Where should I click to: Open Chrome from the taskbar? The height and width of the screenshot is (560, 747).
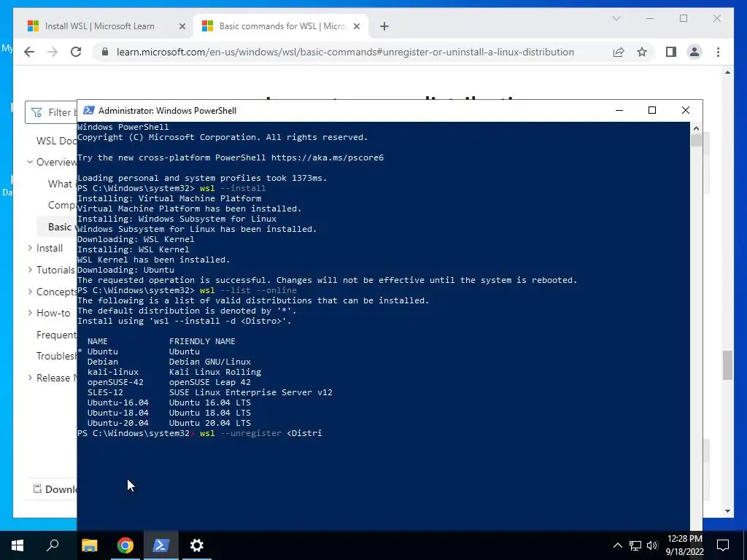point(125,545)
